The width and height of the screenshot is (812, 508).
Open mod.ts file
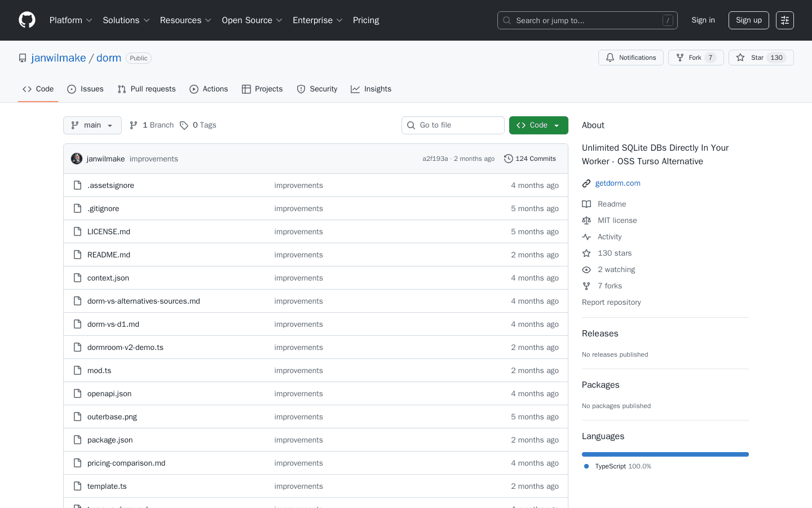(x=99, y=370)
